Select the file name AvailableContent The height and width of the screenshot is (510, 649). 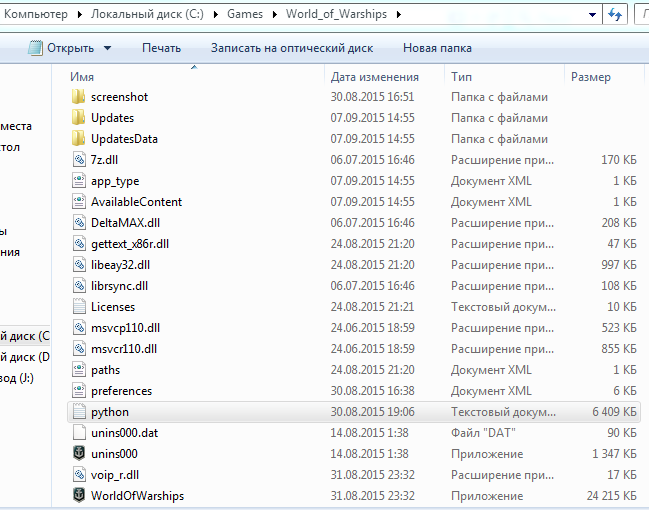click(137, 202)
